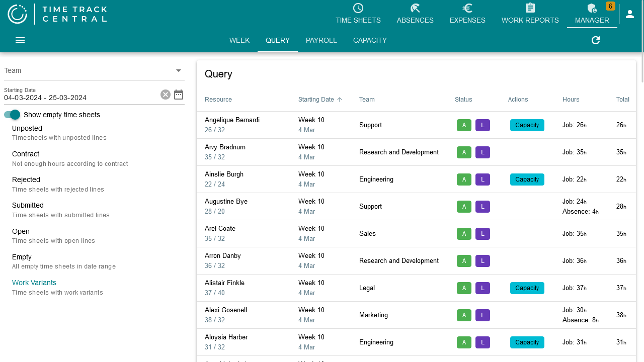Clear the starting date range

[x=166, y=95]
